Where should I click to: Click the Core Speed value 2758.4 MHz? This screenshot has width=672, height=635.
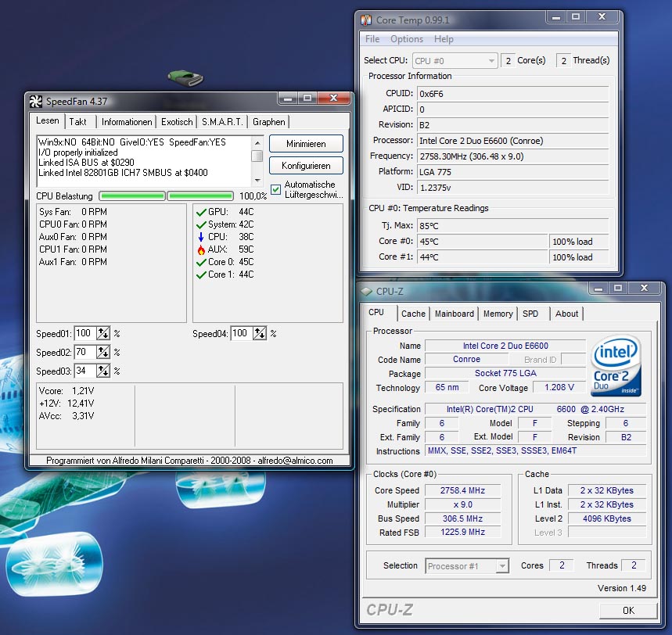pos(462,490)
